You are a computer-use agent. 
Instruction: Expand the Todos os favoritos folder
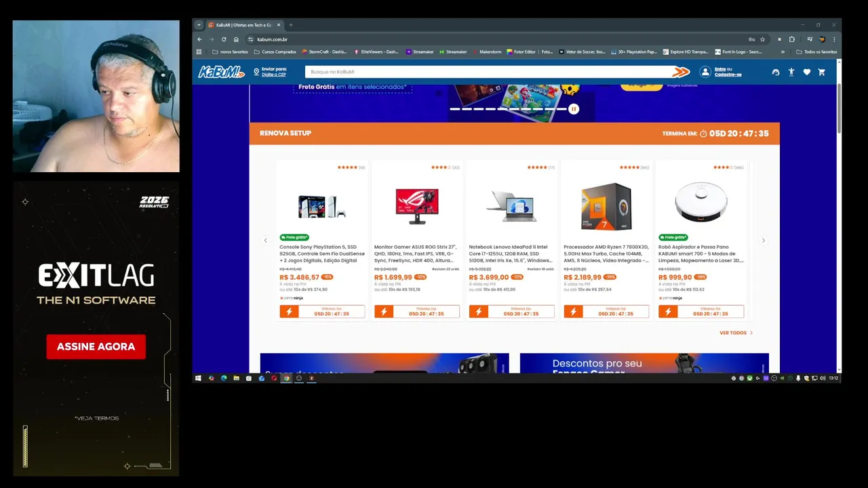tap(816, 52)
